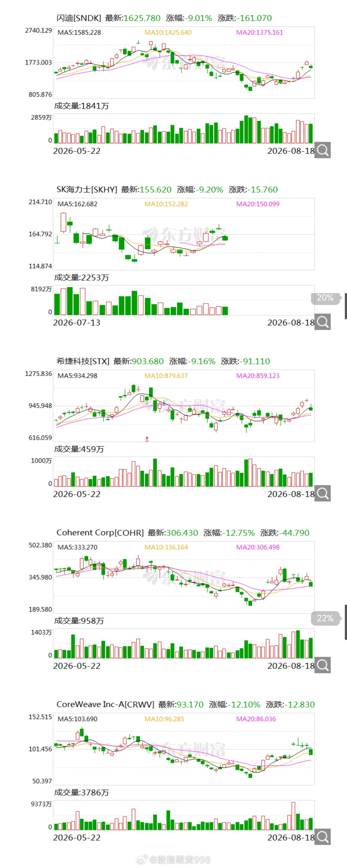Image resolution: width=347 pixels, height=868 pixels.
Task: Click the SKHY volume label 成交量:2253万
Action: click(x=82, y=278)
